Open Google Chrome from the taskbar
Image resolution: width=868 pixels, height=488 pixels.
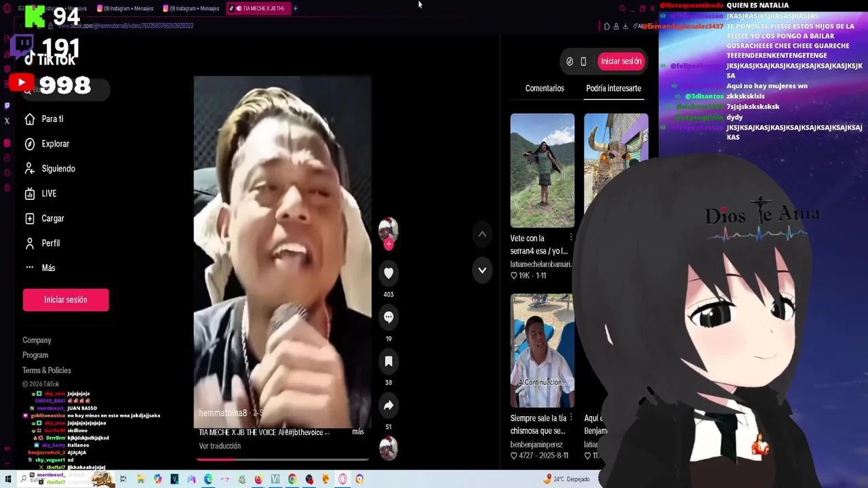point(292,479)
